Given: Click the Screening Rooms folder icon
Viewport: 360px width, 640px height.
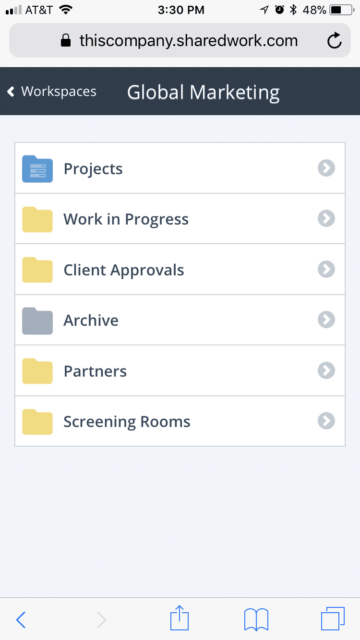Looking at the screenshot, I should [37, 422].
